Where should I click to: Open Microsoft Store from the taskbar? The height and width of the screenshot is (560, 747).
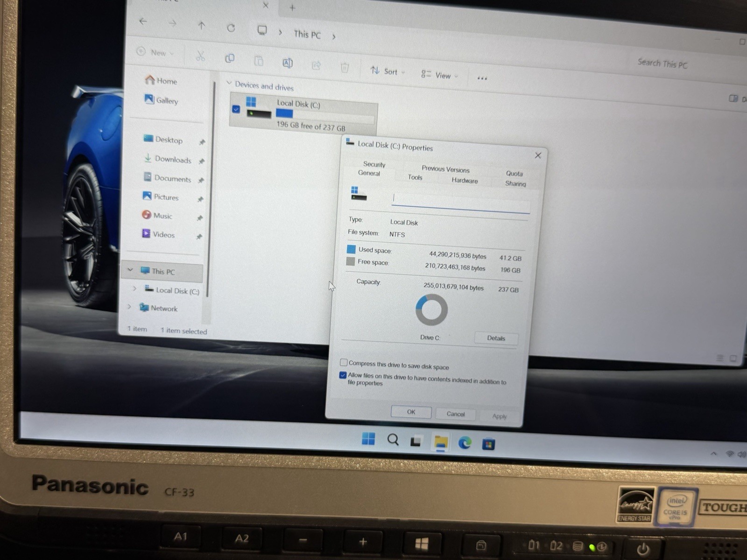point(488,444)
